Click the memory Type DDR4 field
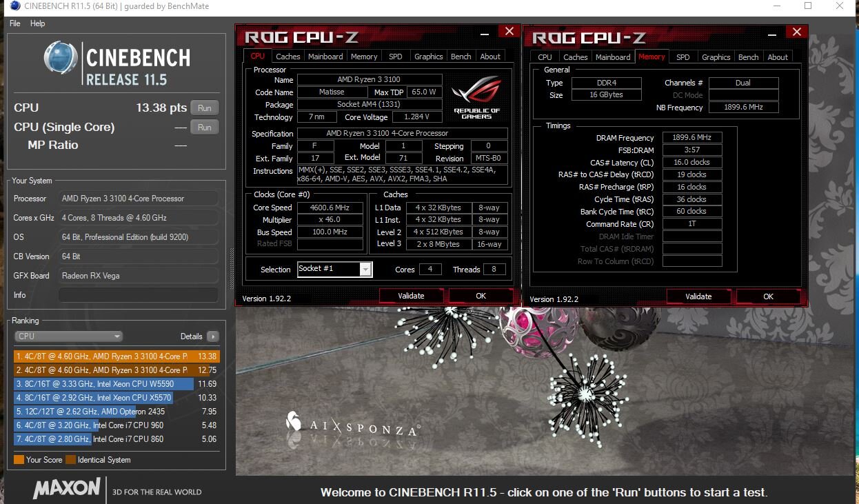The width and height of the screenshot is (859, 504). 606,83
